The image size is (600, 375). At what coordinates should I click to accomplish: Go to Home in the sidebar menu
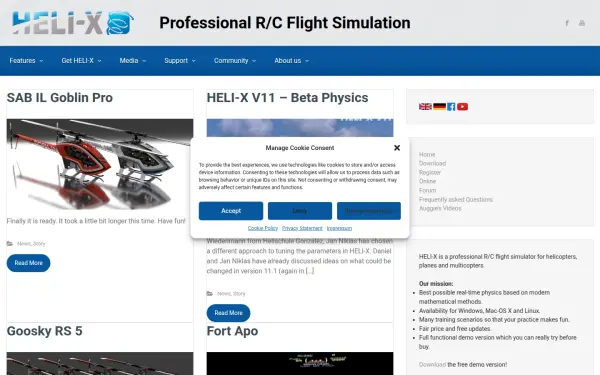tap(427, 155)
